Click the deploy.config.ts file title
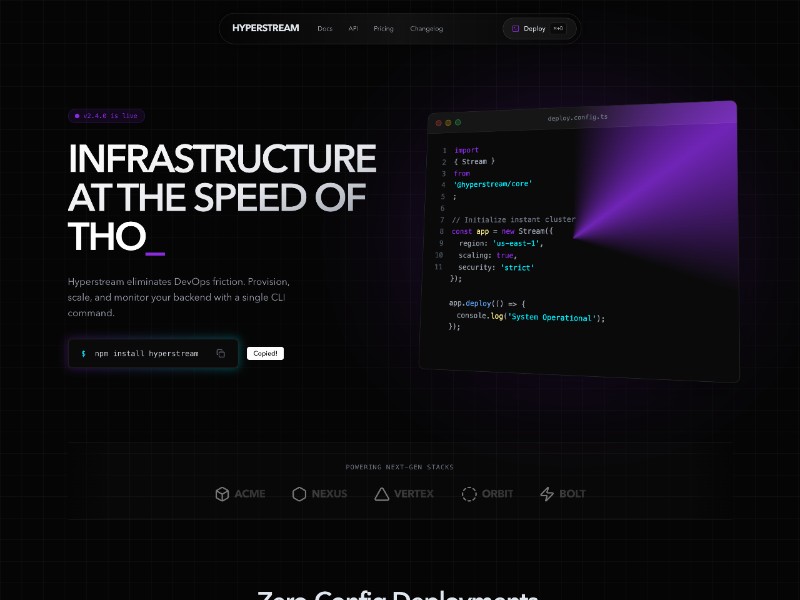This screenshot has height=600, width=800. pyautogui.click(x=577, y=118)
